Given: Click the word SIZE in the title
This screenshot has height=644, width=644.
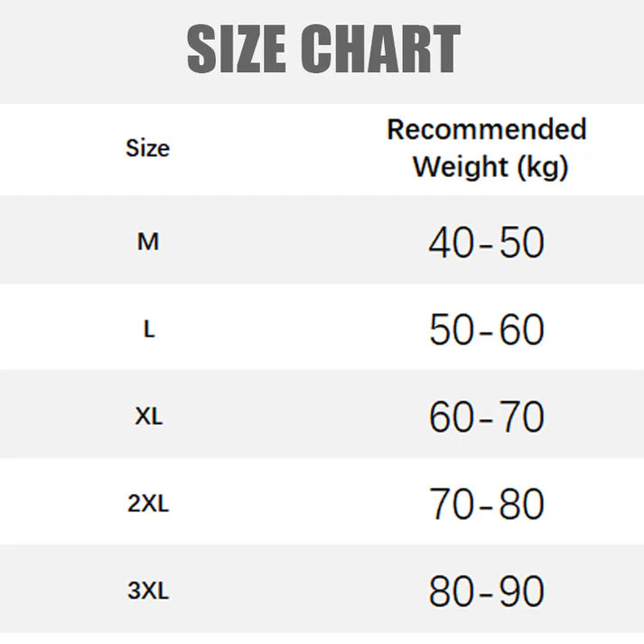Looking at the screenshot, I should pyautogui.click(x=237, y=50).
